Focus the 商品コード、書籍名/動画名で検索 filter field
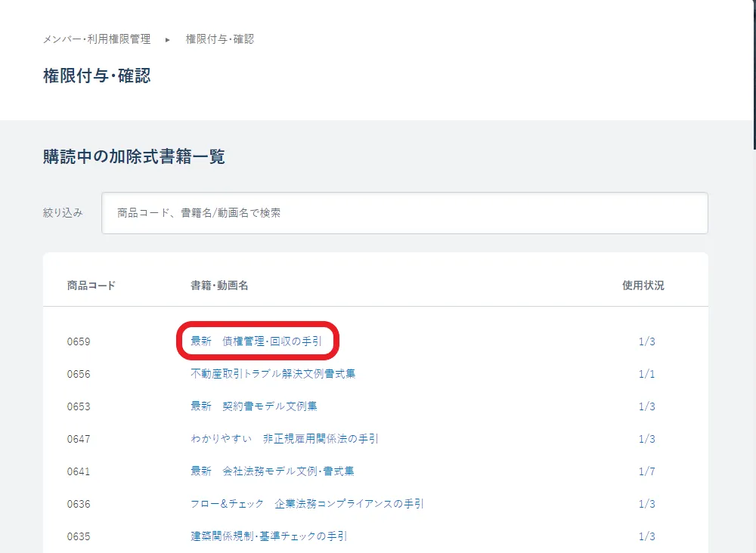 (404, 213)
